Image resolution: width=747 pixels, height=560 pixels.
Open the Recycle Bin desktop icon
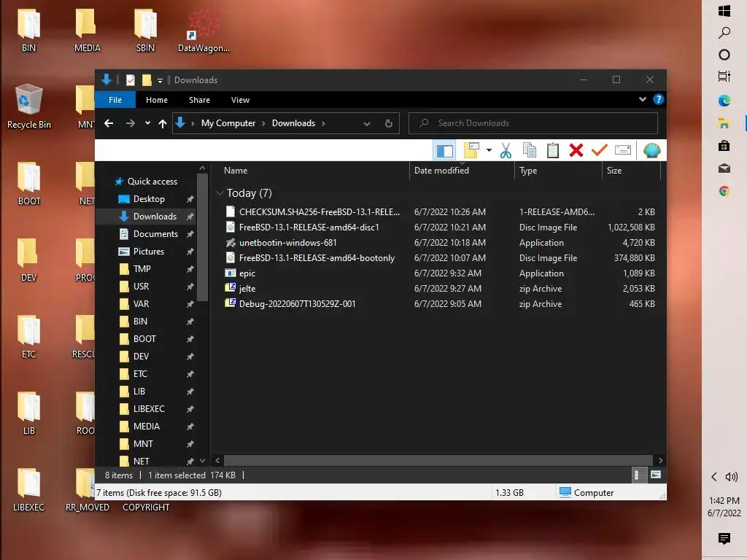(x=29, y=106)
